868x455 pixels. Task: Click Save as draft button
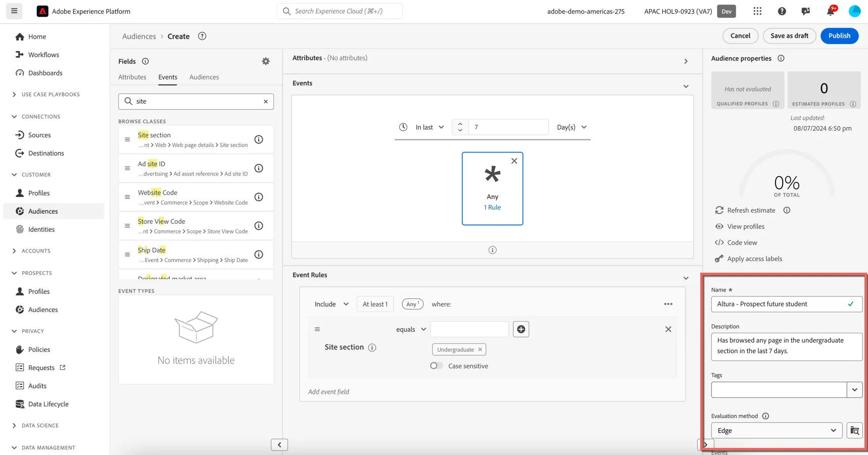tap(789, 36)
